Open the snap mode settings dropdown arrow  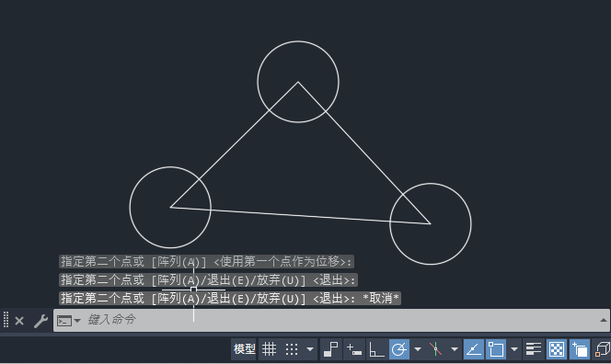(x=310, y=348)
